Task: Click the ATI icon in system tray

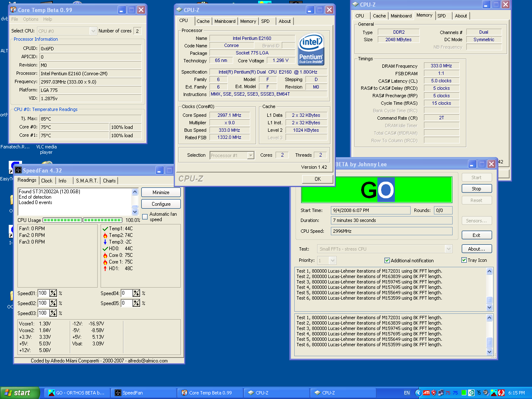Action: click(x=426, y=393)
